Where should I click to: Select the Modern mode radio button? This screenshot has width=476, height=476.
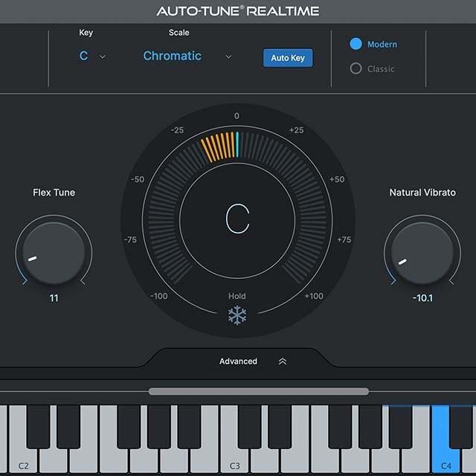coord(356,44)
